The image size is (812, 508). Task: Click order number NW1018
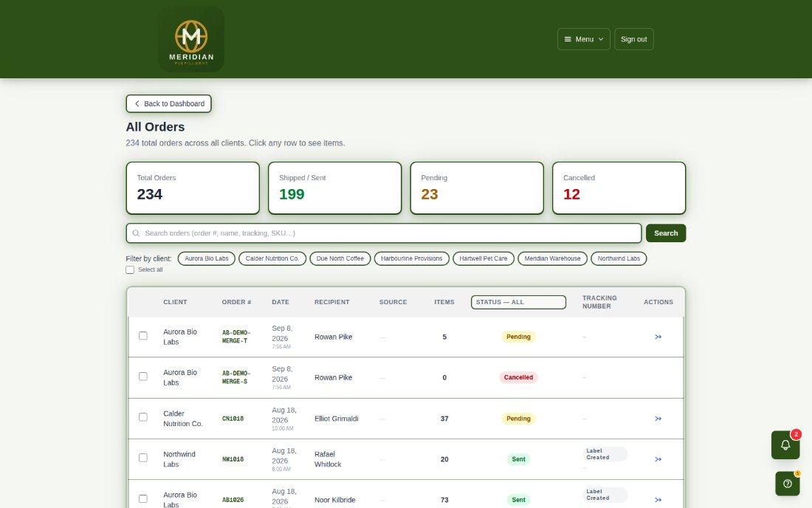coord(233,459)
